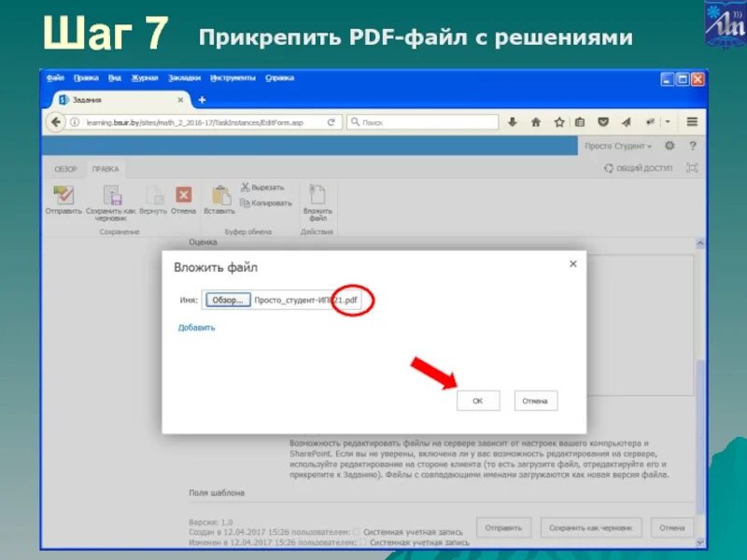The height and width of the screenshot is (560, 747).
Task: Close the Вложить файл dialog
Action: pyautogui.click(x=573, y=264)
